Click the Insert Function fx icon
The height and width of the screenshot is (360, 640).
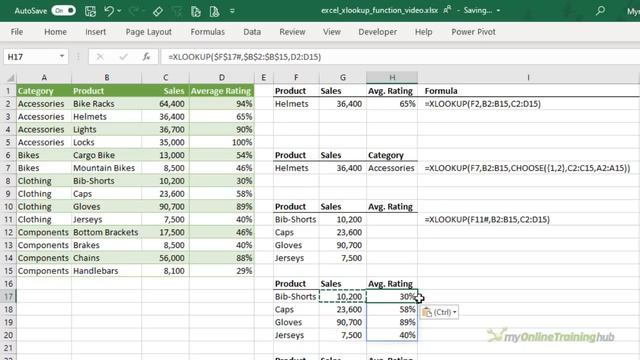click(x=146, y=57)
